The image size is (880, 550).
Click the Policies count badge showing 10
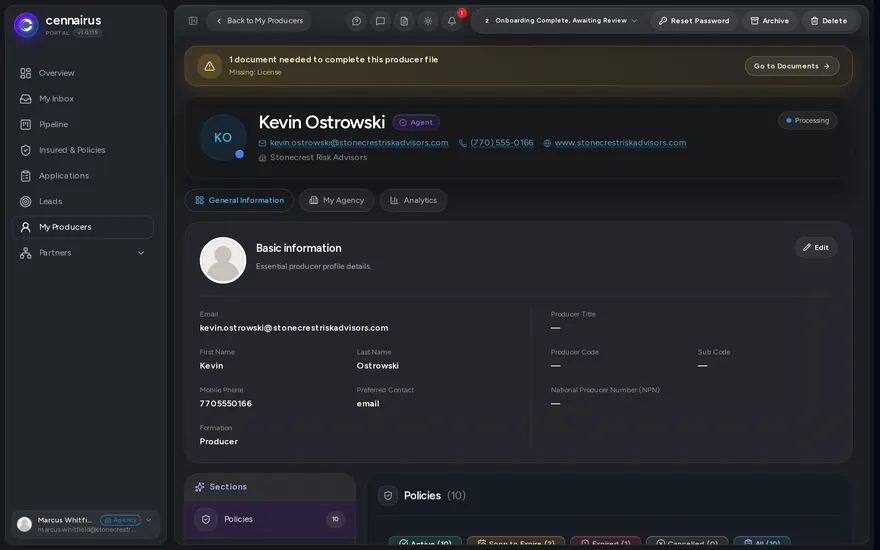coord(335,520)
